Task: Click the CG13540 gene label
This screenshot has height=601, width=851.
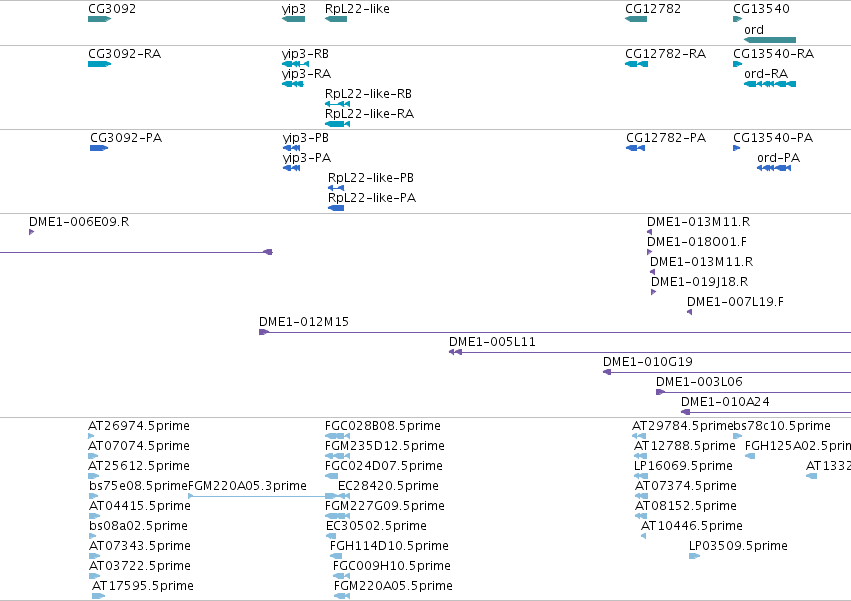Action: (761, 9)
